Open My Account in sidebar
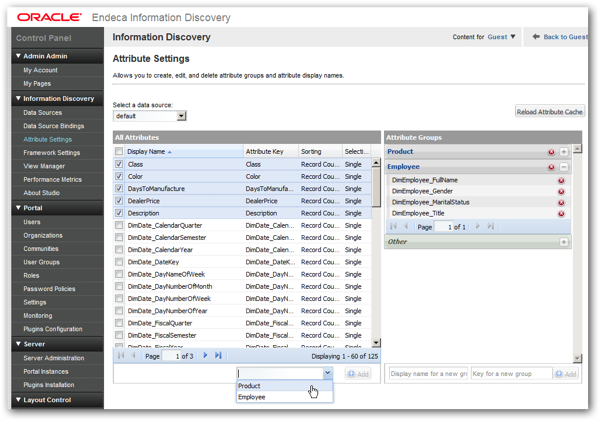The image size is (600, 421). [x=40, y=70]
